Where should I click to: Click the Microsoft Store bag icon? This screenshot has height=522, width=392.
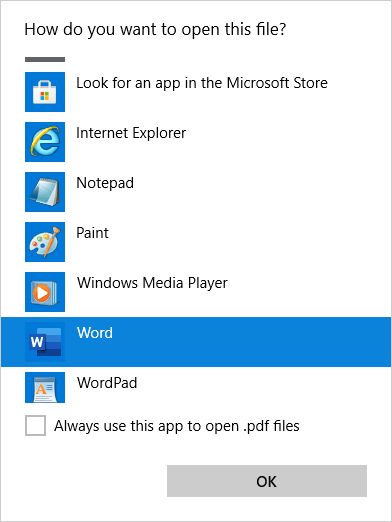point(45,92)
